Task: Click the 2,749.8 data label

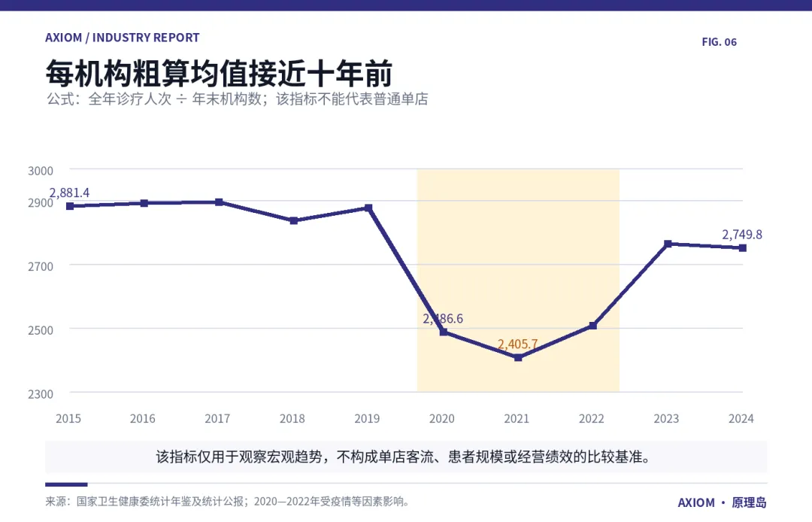Action: coord(742,235)
